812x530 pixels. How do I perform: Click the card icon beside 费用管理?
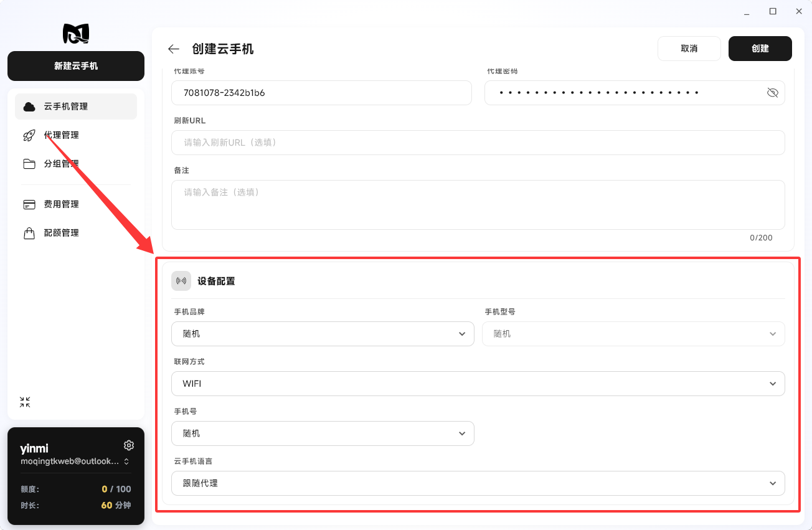tap(29, 204)
